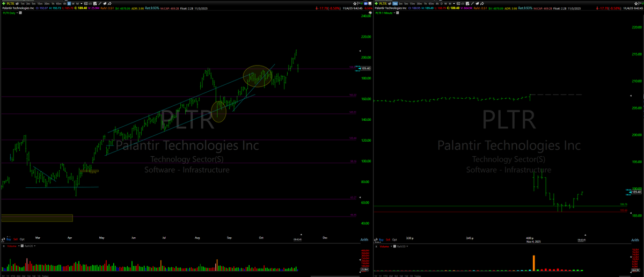Click Opt button under right chart

click(394, 240)
